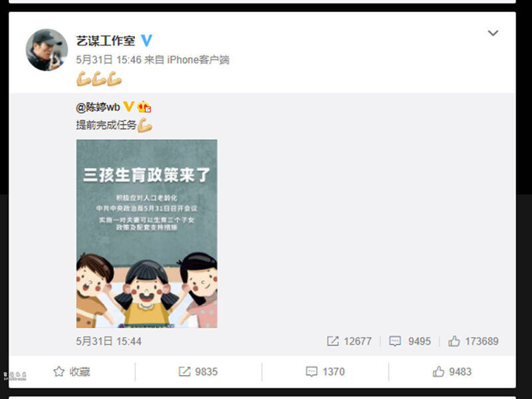532x399 pixels.
Task: Enlarge the 三孩生育政策来了 image thumbnail
Action: tap(146, 233)
